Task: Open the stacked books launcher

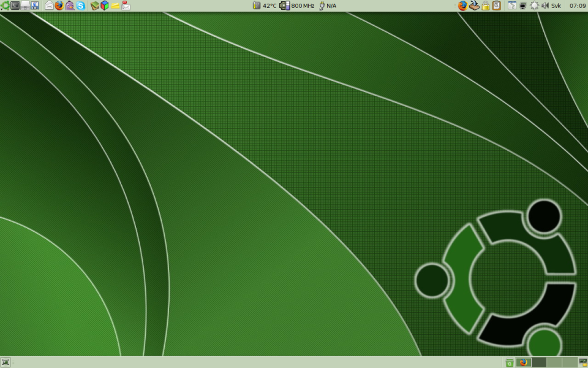Action: 95,6
